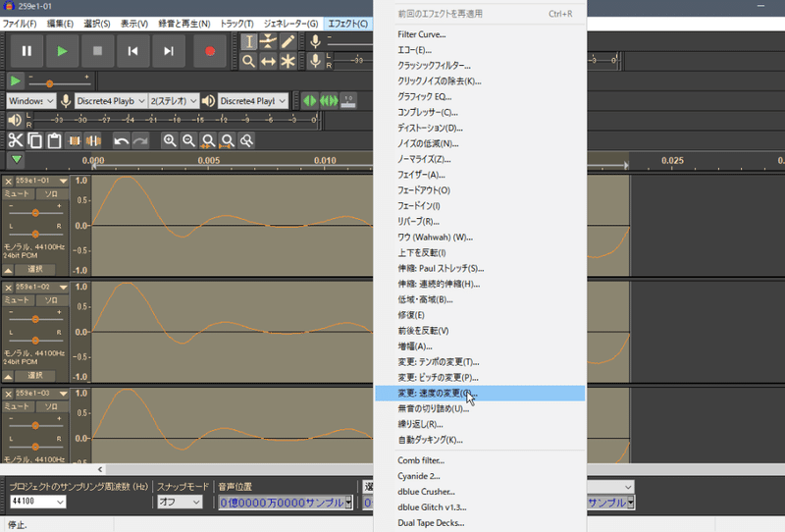Open the 2(ステレオ) channels dropdown
This screenshot has width=785, height=532.
174,101
